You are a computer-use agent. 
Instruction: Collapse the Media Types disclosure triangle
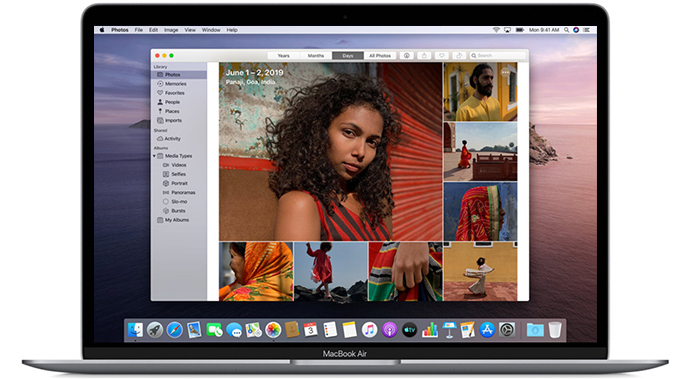coord(154,156)
